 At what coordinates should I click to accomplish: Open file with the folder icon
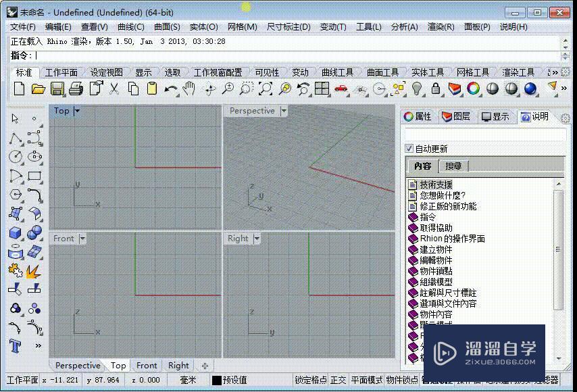(39, 89)
